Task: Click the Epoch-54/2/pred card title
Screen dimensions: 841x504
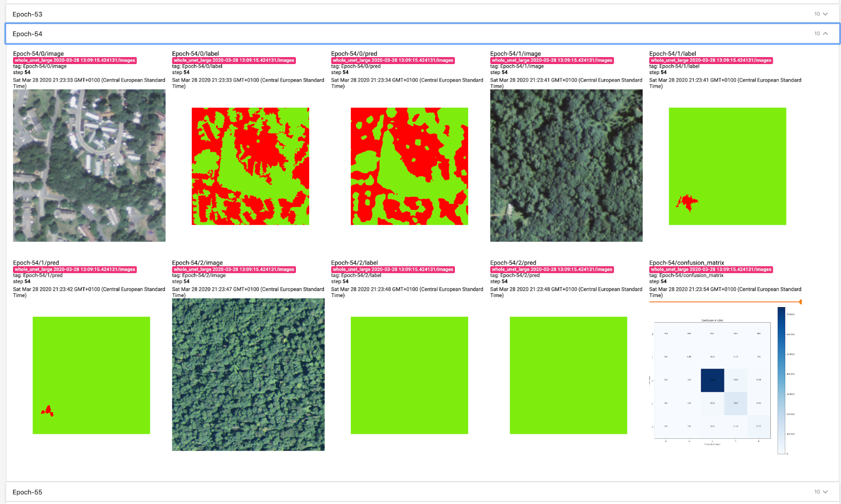Action: [513, 263]
